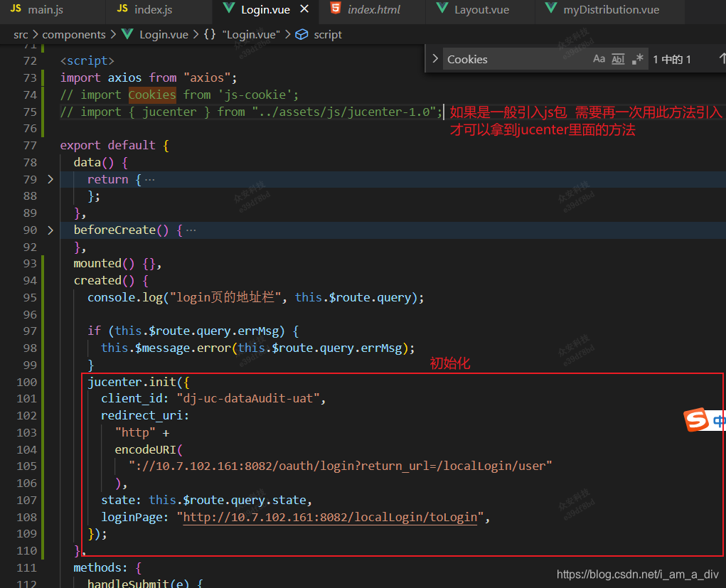Click the Vue icon in the breadcrumb
This screenshot has width=726, height=588.
coord(127,34)
